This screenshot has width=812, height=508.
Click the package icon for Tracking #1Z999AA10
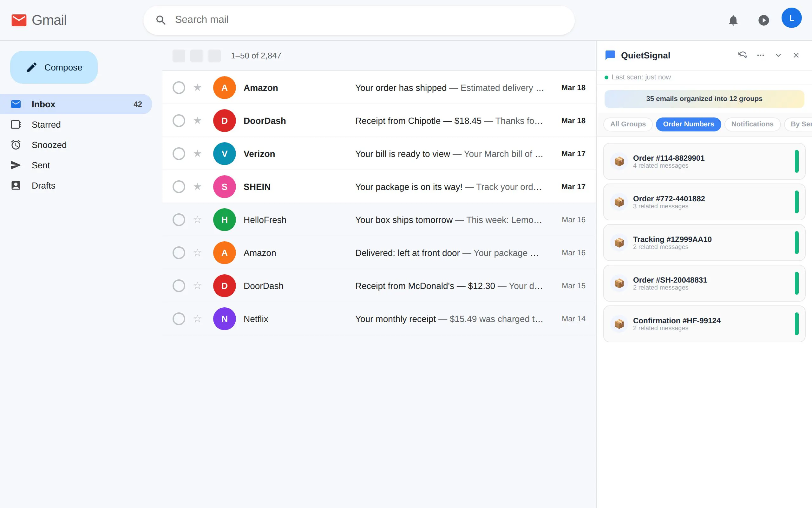[619, 243]
